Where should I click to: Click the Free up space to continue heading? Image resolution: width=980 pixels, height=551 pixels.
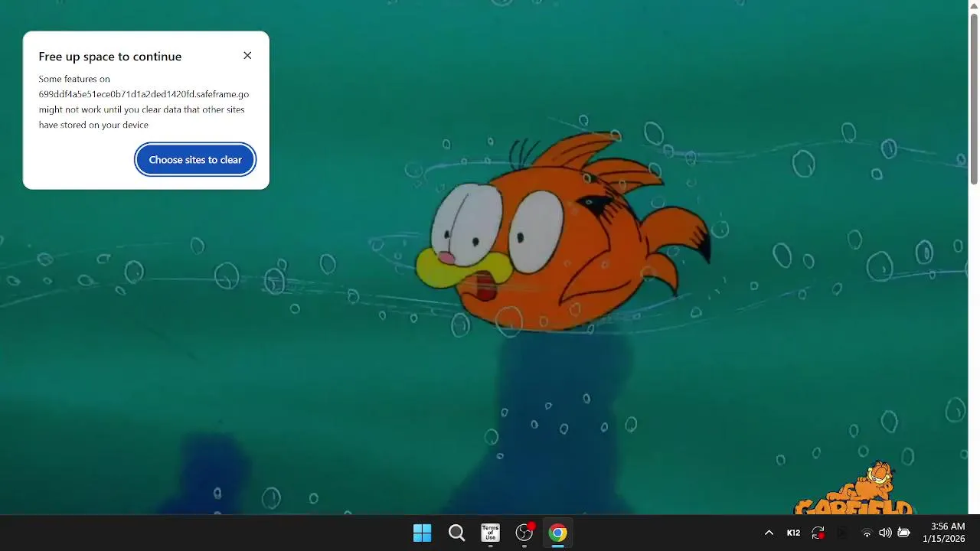click(x=110, y=57)
